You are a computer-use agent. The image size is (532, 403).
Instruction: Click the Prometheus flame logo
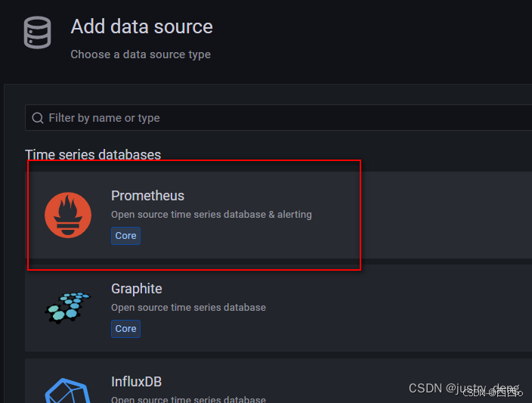coord(68,215)
